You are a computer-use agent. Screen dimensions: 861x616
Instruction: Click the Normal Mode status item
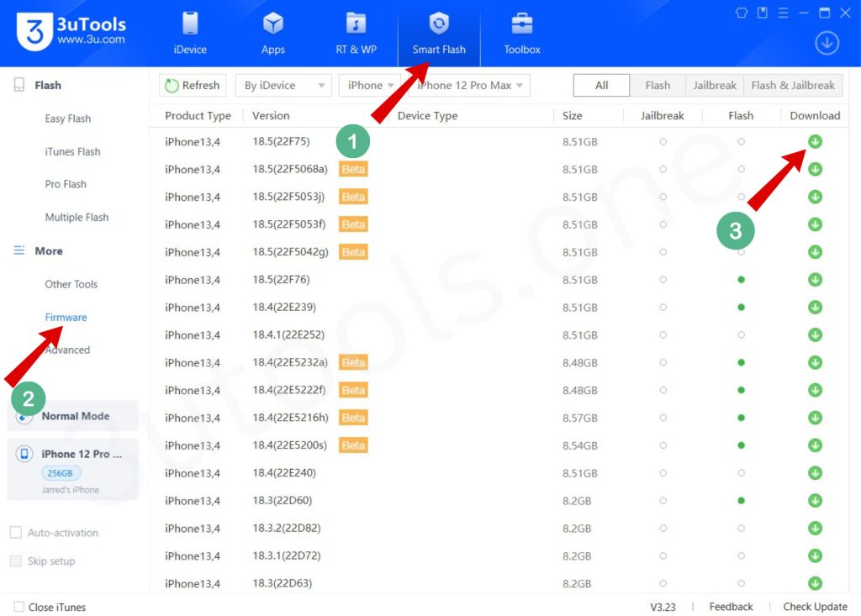[x=72, y=416]
